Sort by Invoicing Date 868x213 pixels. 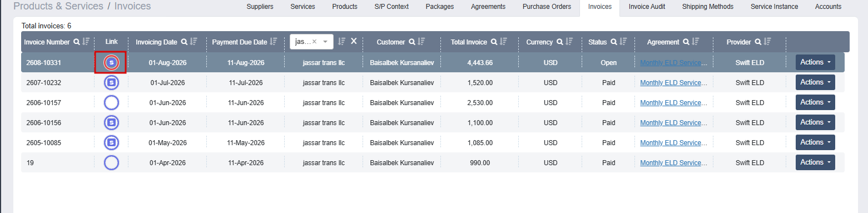(194, 42)
